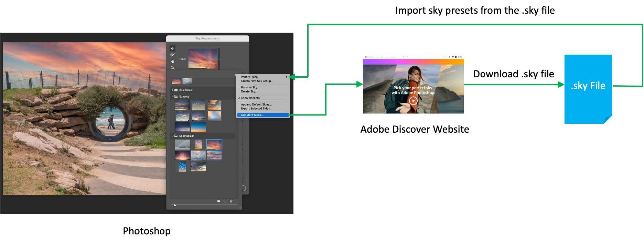The width and height of the screenshot is (644, 244).
Task: Play the video on Adobe Discover page
Action: coord(413,101)
